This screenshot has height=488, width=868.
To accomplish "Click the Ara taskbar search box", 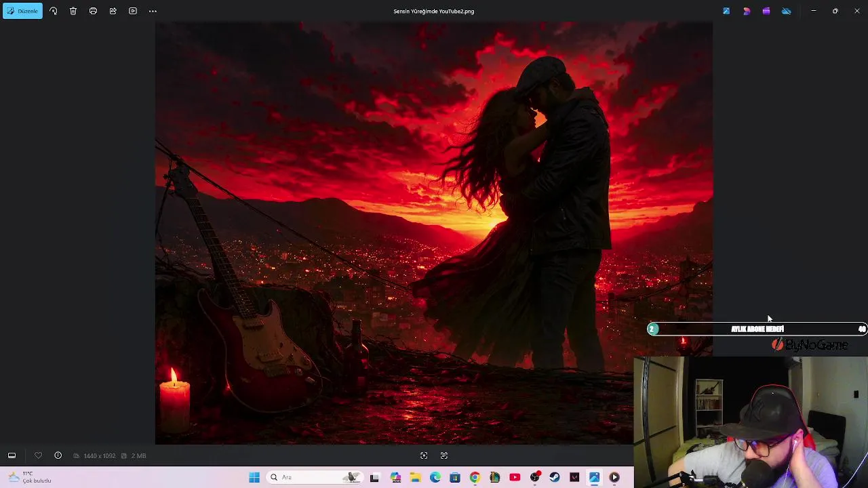I will [314, 477].
